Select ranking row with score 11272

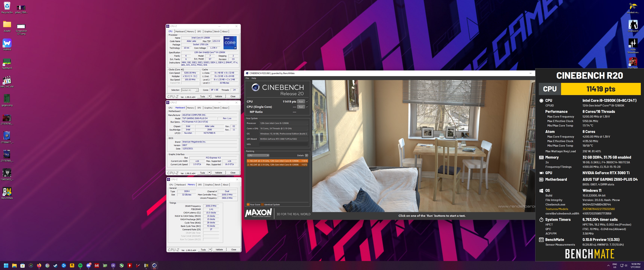point(277,165)
